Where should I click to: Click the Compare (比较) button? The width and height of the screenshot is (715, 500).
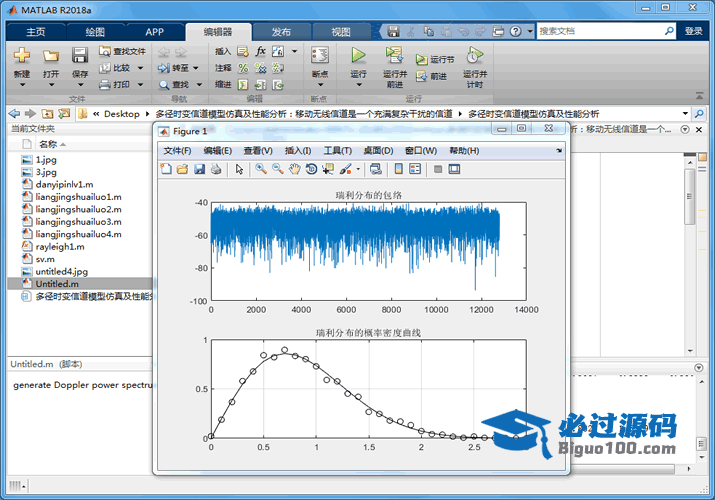pyautogui.click(x=116, y=68)
